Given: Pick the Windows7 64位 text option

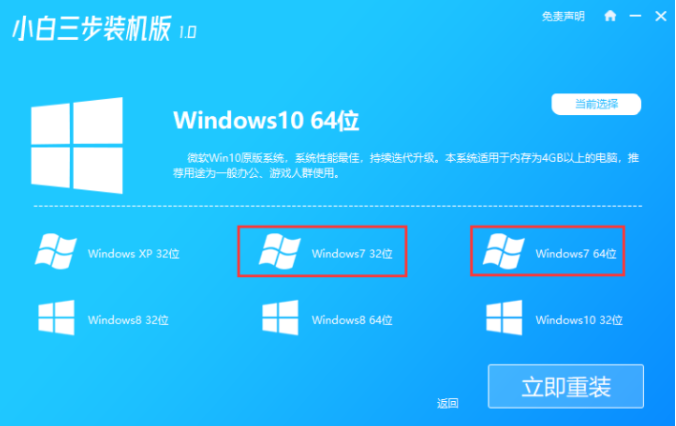Looking at the screenshot, I should click(x=576, y=254).
